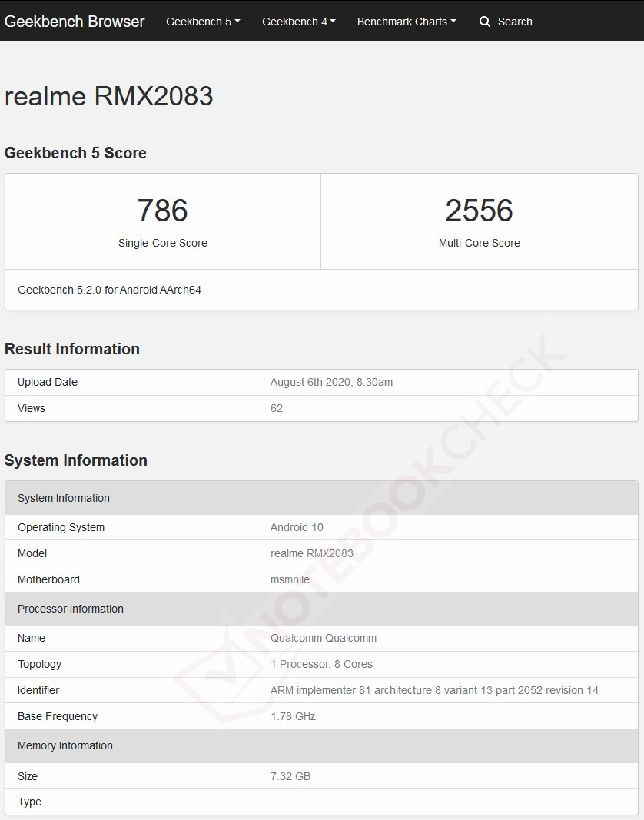Select the realme RMX2083 page heading

[109, 96]
